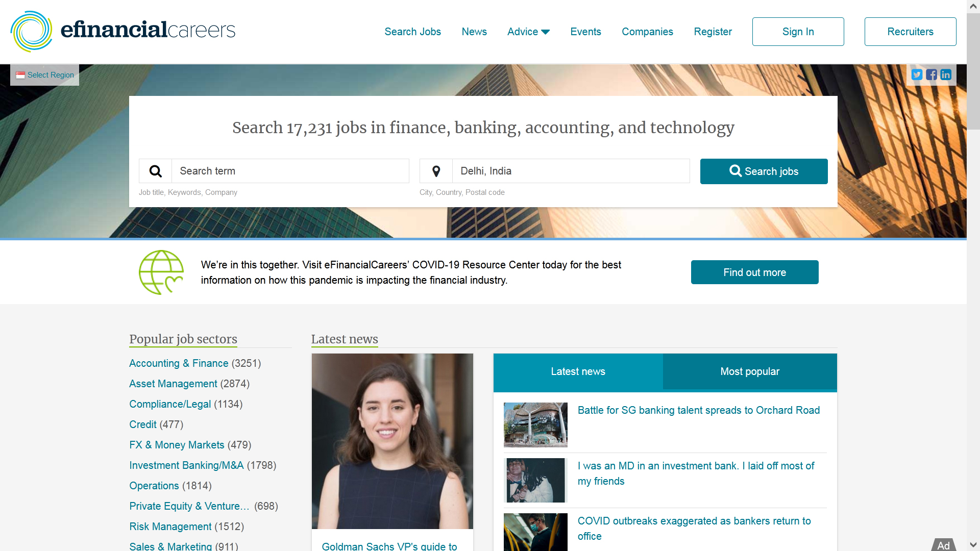Click the Recruiters button

click(910, 32)
